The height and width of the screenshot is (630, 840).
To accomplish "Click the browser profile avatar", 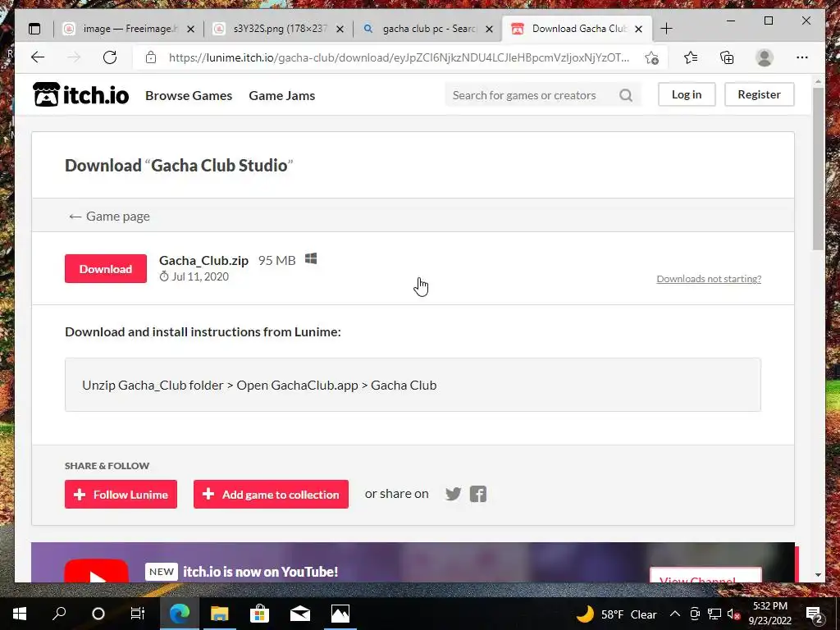I will (x=765, y=57).
